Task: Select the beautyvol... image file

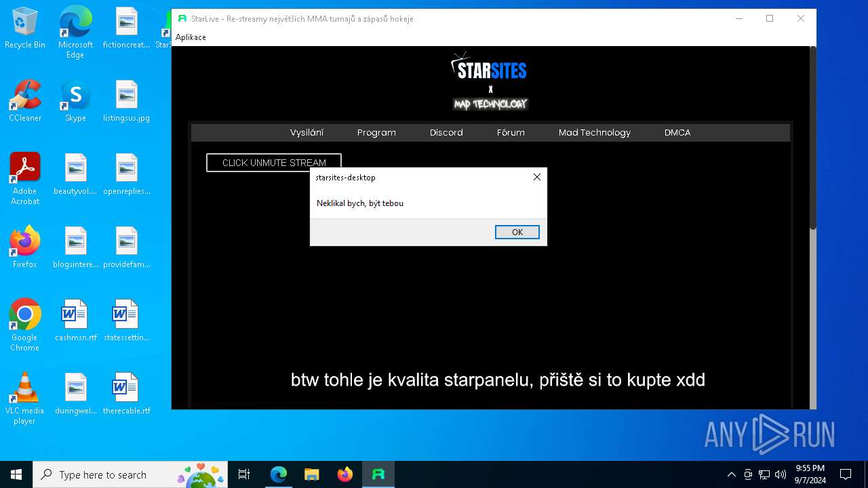Action: 75,175
